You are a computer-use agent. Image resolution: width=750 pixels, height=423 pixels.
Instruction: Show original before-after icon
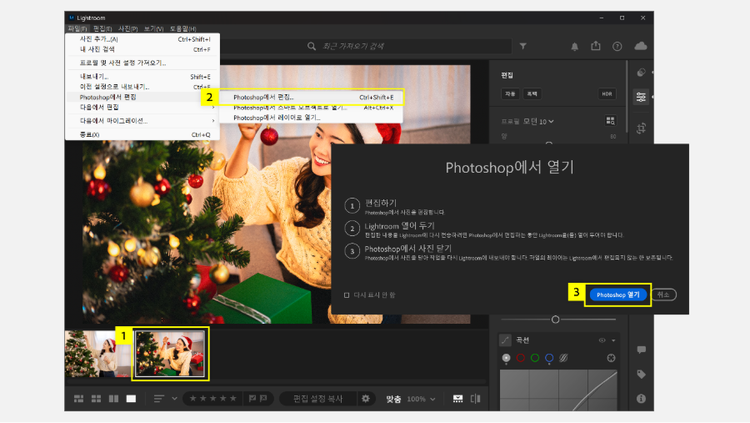point(475,399)
